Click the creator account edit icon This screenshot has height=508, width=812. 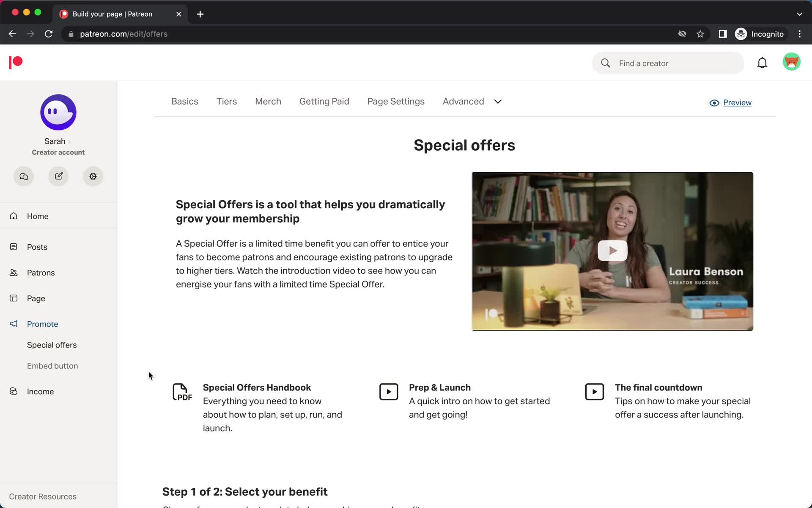[x=58, y=176]
